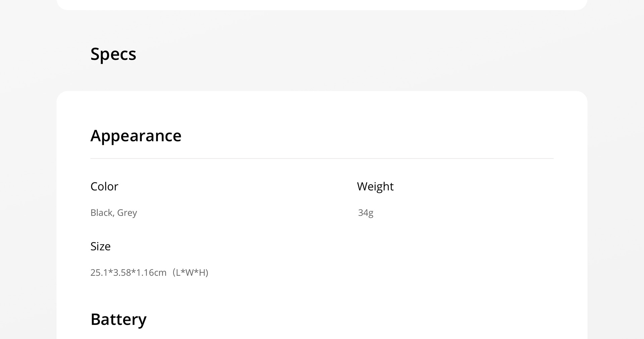The width and height of the screenshot is (644, 339).
Task: Click the Size label
Action: [x=101, y=246]
